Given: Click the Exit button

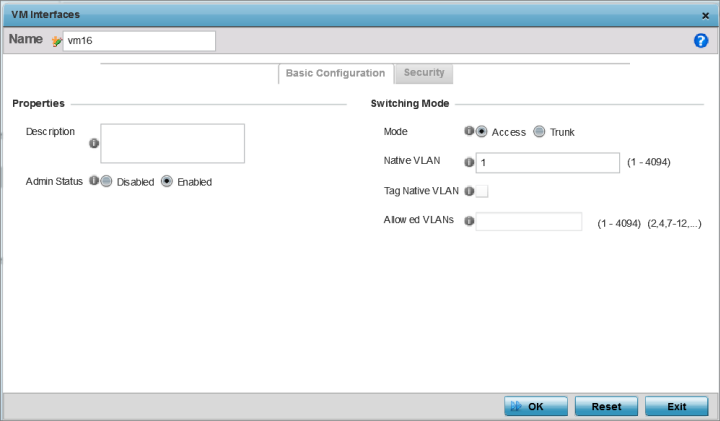Looking at the screenshot, I should coord(677,407).
